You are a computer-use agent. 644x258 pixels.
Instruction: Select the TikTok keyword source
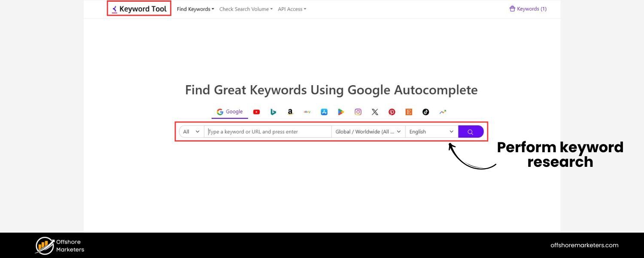click(425, 112)
